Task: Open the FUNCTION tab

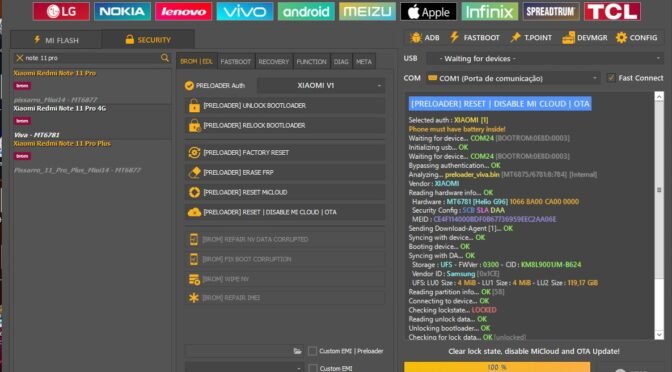Action: pyautogui.click(x=311, y=62)
